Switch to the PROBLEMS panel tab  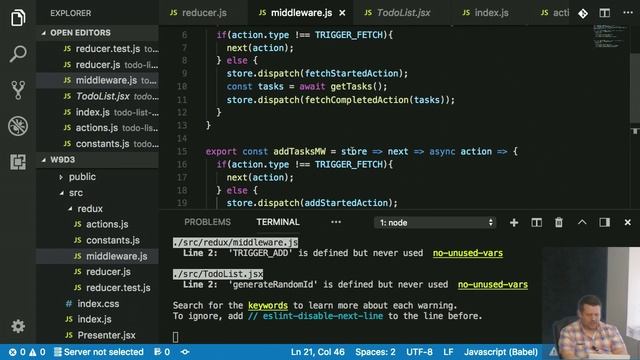coord(207,222)
